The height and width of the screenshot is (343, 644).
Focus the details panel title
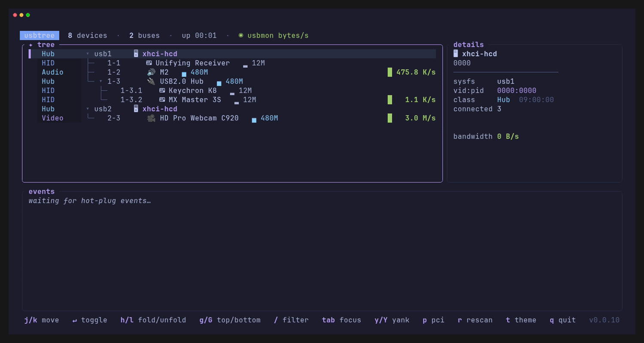tap(468, 45)
